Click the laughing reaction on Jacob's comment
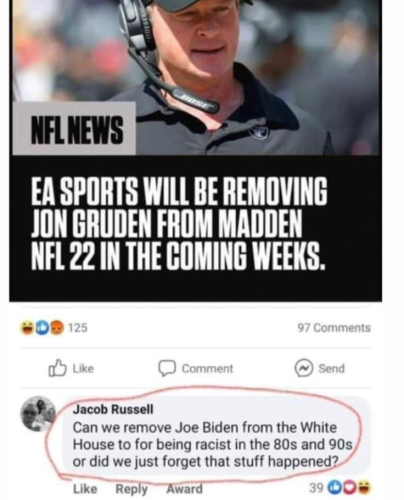 point(363,488)
